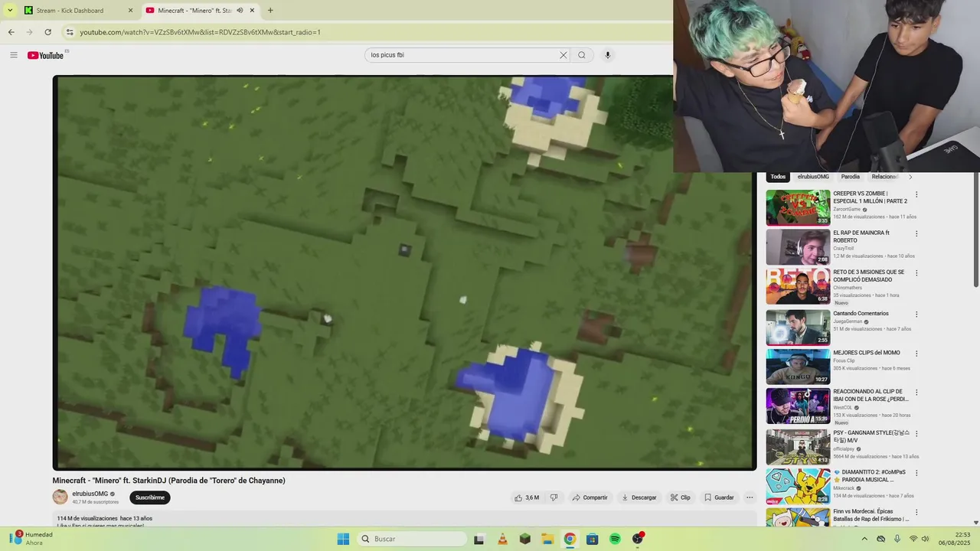Open VLC from the taskbar
Image resolution: width=980 pixels, height=551 pixels.
(x=502, y=539)
